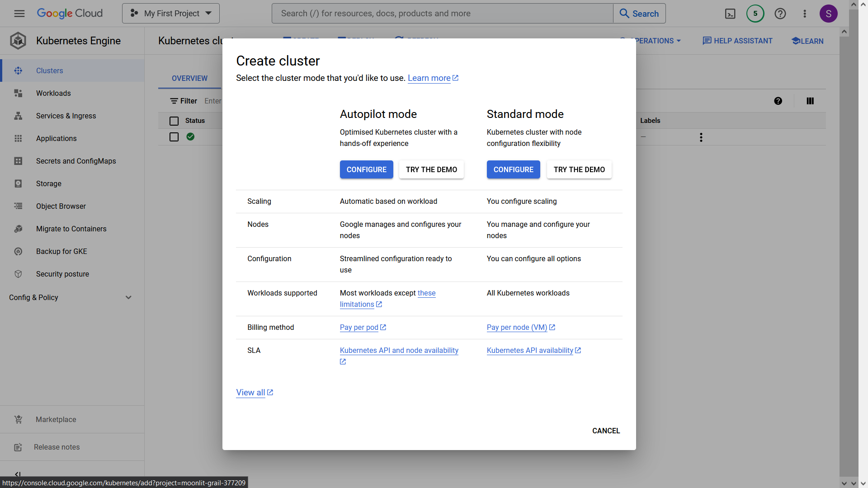Click Try the Demo under Autopilot mode
The width and height of the screenshot is (868, 488).
click(x=431, y=169)
